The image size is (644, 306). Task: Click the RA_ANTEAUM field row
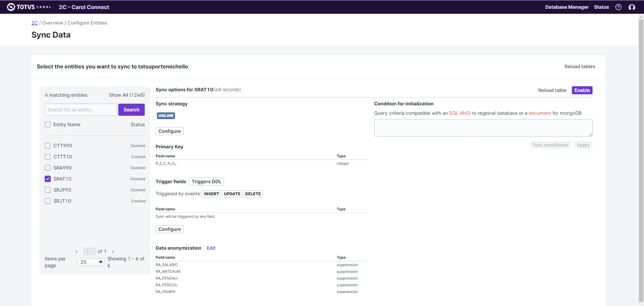click(262, 271)
